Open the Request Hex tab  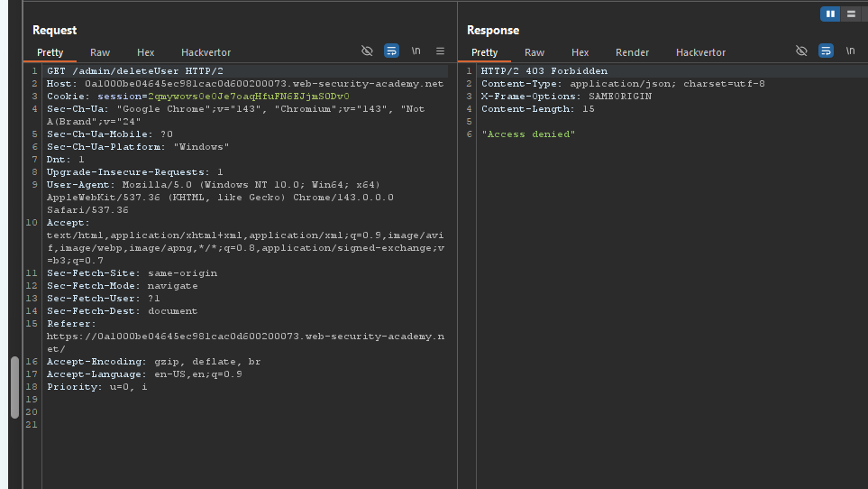[x=146, y=52]
